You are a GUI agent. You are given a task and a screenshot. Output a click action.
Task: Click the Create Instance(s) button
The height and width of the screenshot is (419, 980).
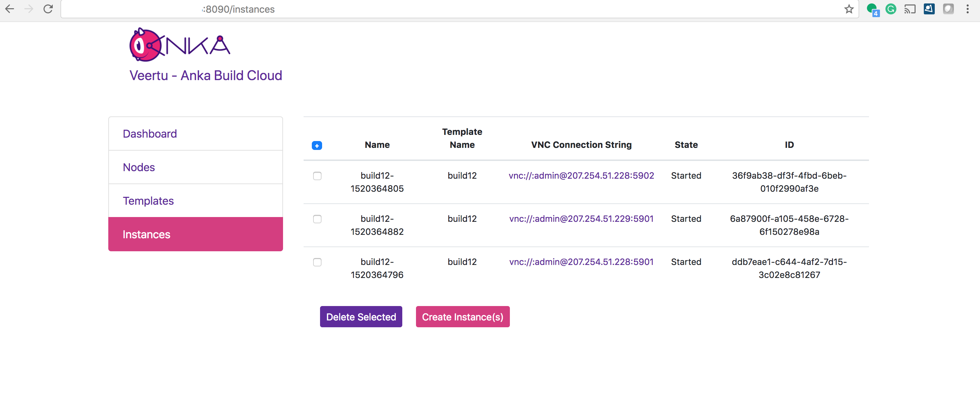(x=462, y=317)
